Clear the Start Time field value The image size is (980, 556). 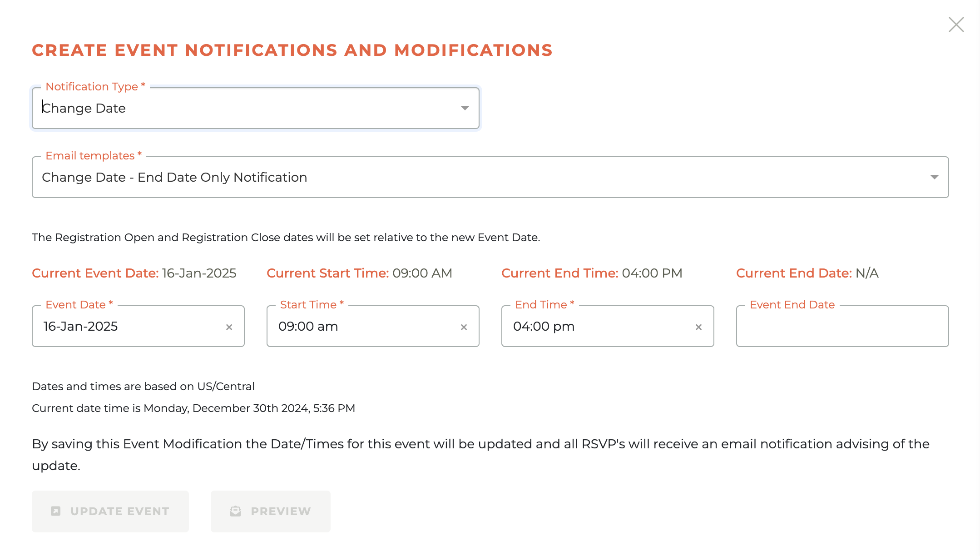(x=464, y=327)
